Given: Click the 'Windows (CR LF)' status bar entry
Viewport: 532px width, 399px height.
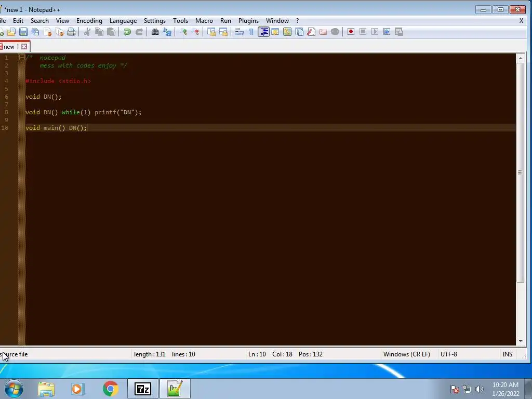Looking at the screenshot, I should (406, 354).
